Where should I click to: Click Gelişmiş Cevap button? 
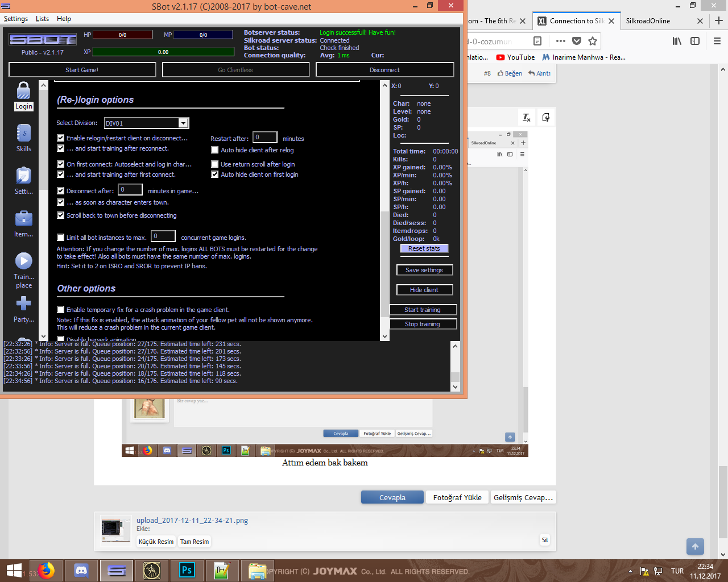coord(523,497)
